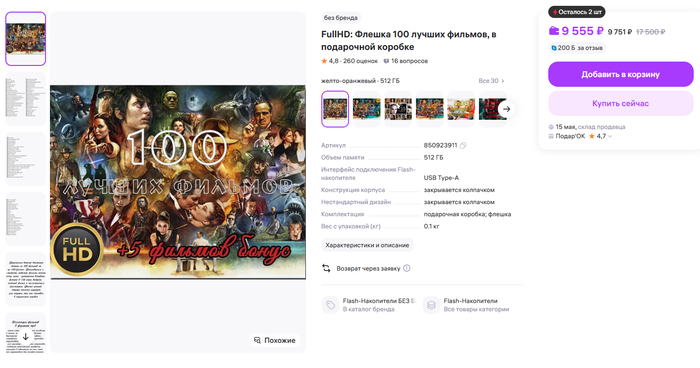This screenshot has width=700, height=368.
Task: Select second gallery thumbnail with film list
Action: point(25,99)
